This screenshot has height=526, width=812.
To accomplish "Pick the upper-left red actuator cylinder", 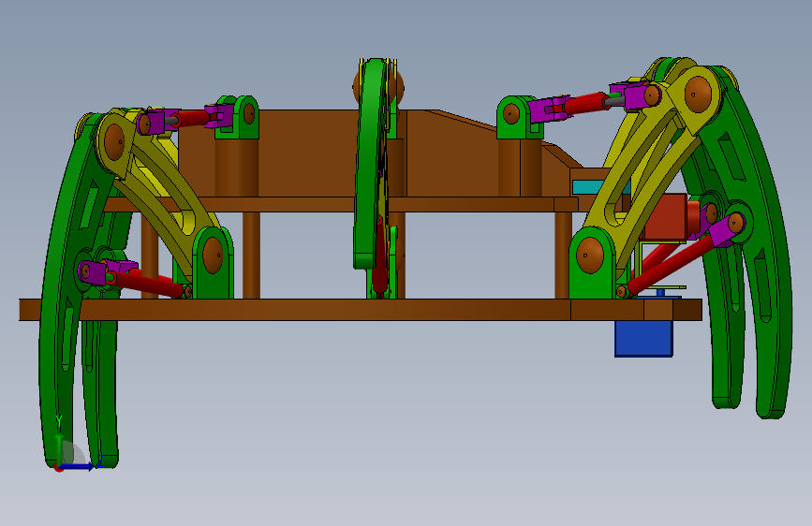I will pyautogui.click(x=193, y=118).
